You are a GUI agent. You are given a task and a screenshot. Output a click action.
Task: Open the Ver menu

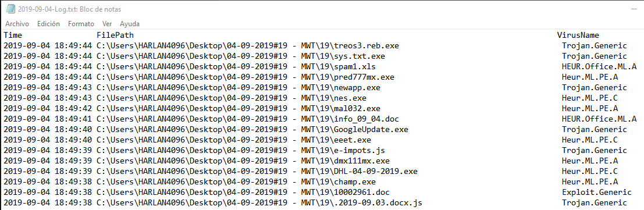pyautogui.click(x=107, y=24)
